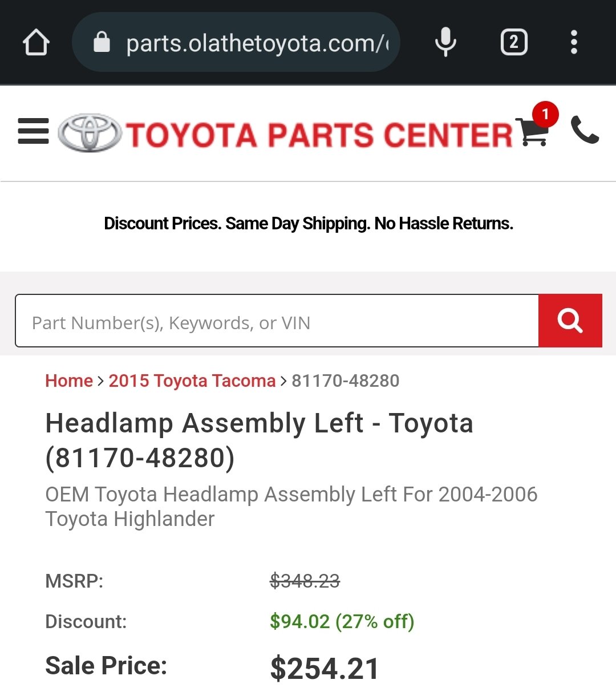
Task: Tap the red cart badge number 1
Action: pyautogui.click(x=545, y=115)
